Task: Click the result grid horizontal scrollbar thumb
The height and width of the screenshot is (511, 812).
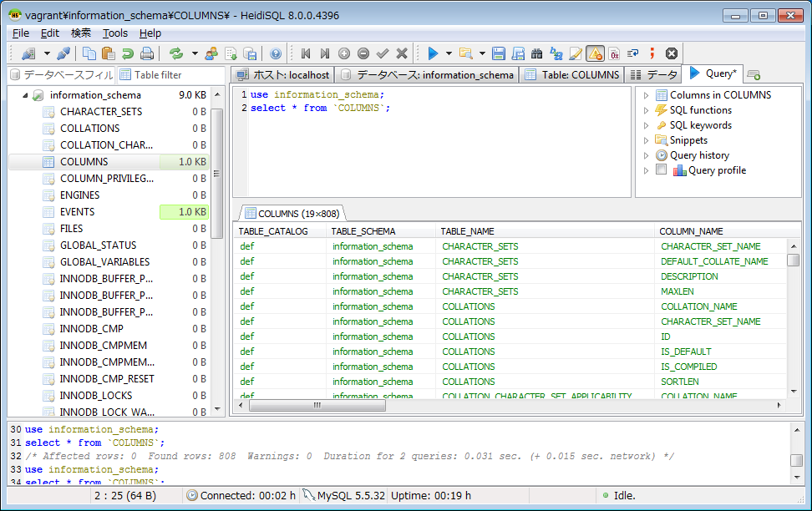Action: (x=317, y=406)
